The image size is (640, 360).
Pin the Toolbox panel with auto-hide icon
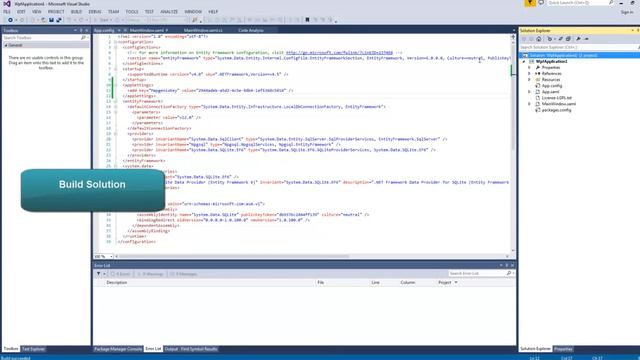81,31
